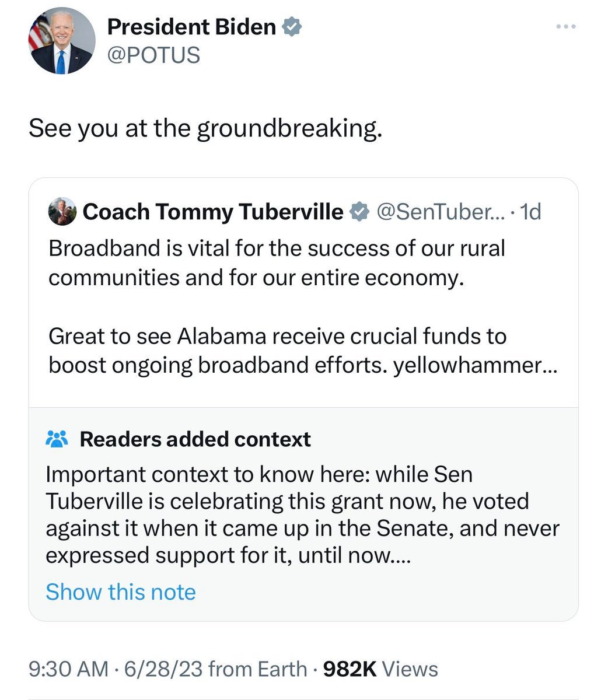Open the @POTUS handle link

coord(153,55)
